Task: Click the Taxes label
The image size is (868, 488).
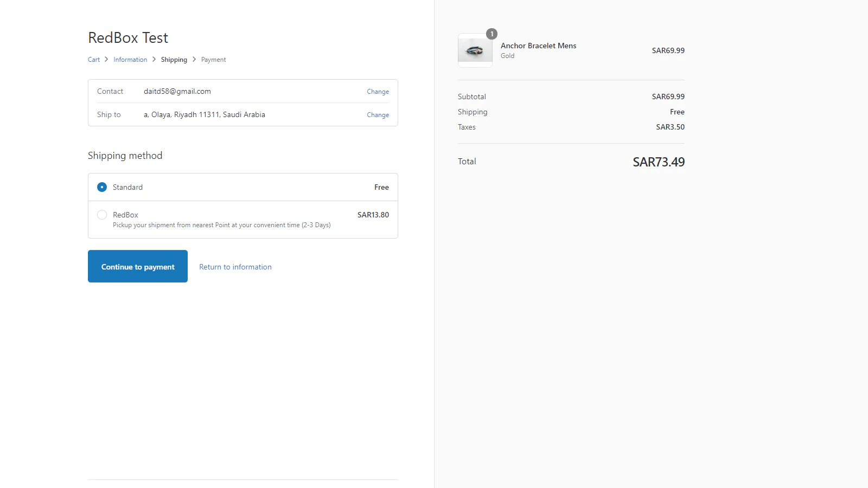Action: click(467, 127)
